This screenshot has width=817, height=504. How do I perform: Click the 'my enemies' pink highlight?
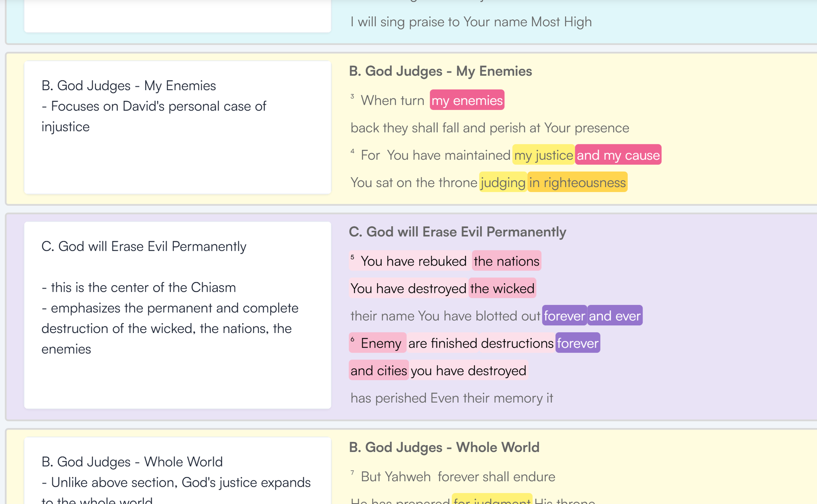click(x=467, y=100)
